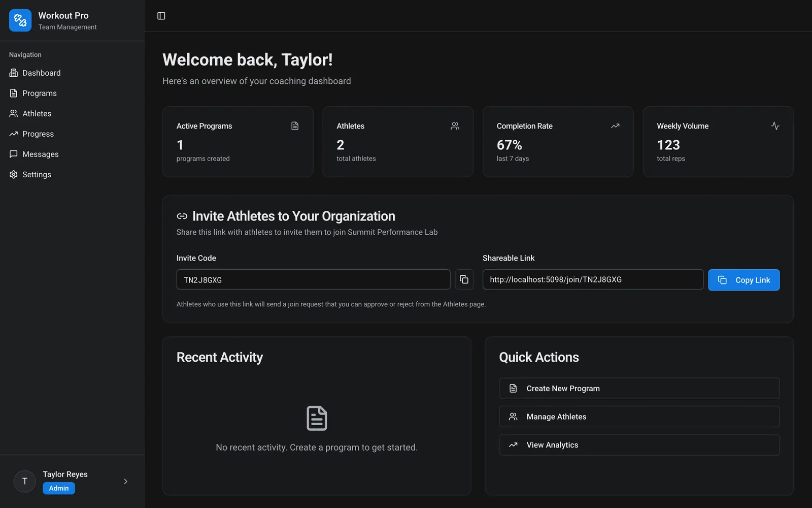Screen dimensions: 812x508
Task: Click the 'No recent activity' message
Action: [x=317, y=448]
